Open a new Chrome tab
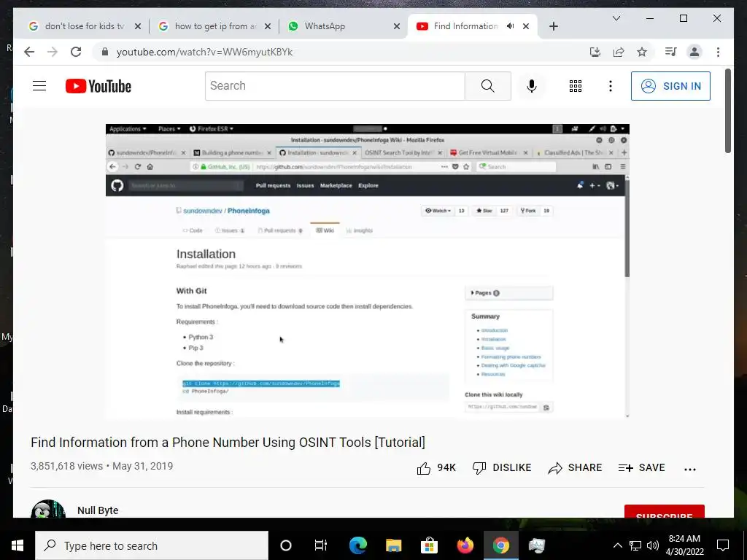 pyautogui.click(x=554, y=27)
